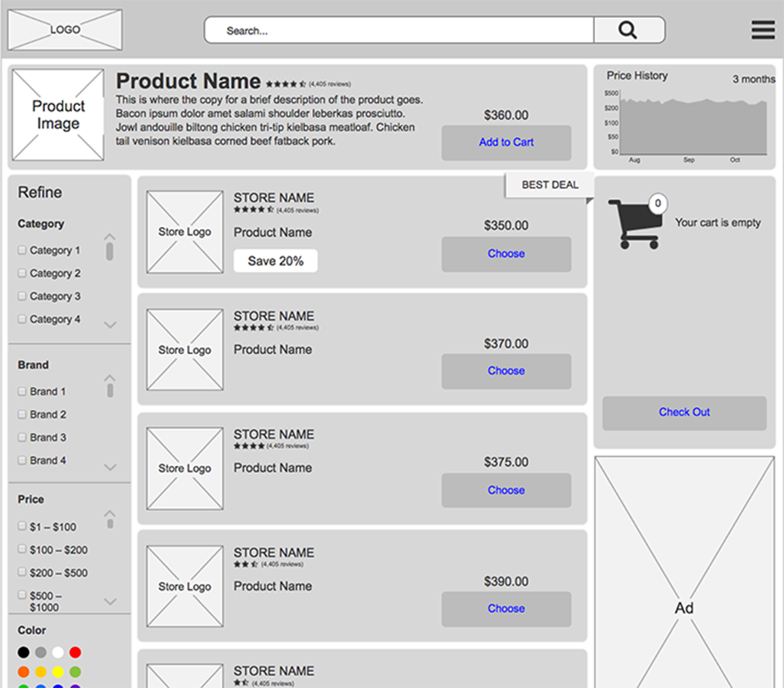Click the star rating beside Product Name heading
This screenshot has height=688, width=784.
(286, 84)
